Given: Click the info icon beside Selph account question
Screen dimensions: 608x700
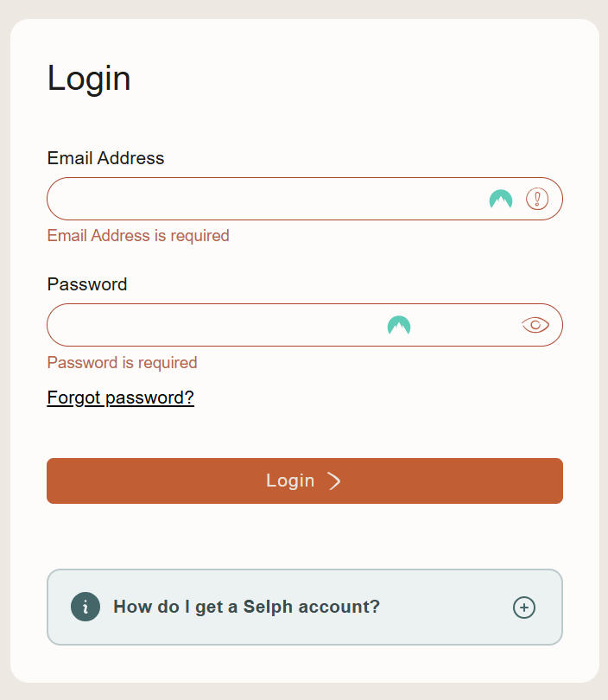Looking at the screenshot, I should pos(85,607).
